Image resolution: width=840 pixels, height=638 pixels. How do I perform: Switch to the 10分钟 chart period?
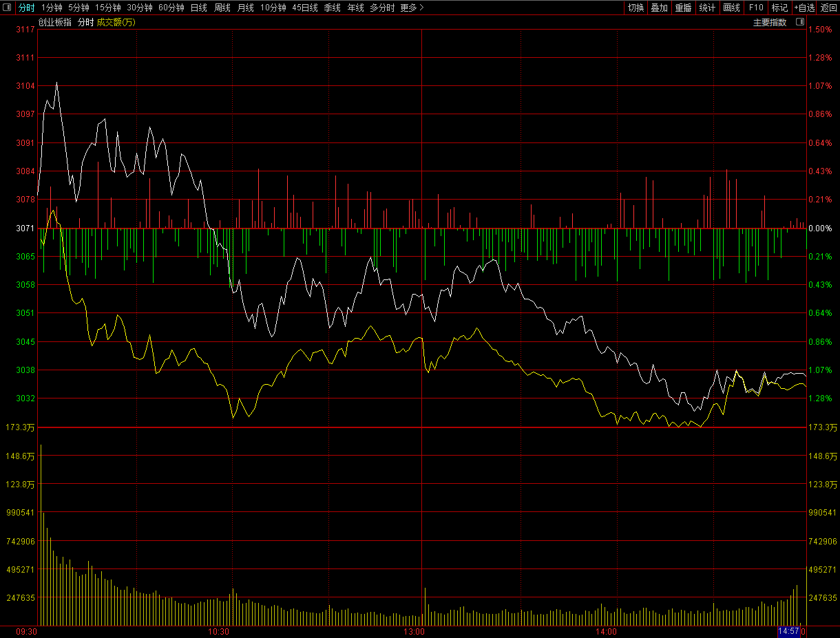(273, 8)
